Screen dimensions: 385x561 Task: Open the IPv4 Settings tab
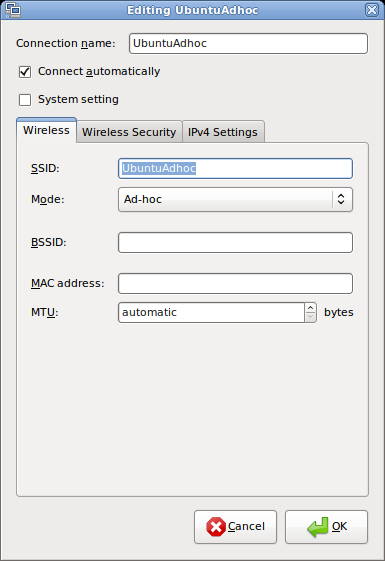click(223, 132)
